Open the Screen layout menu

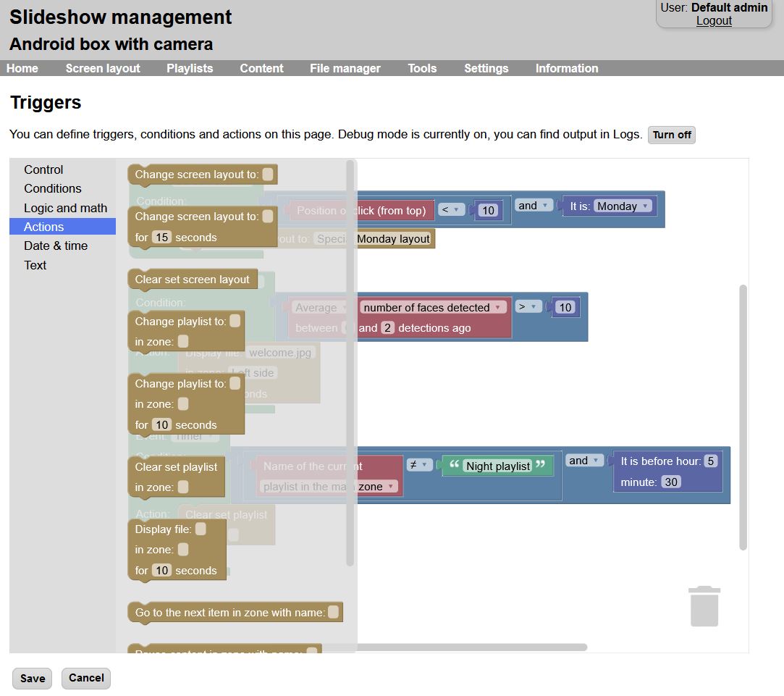click(103, 68)
